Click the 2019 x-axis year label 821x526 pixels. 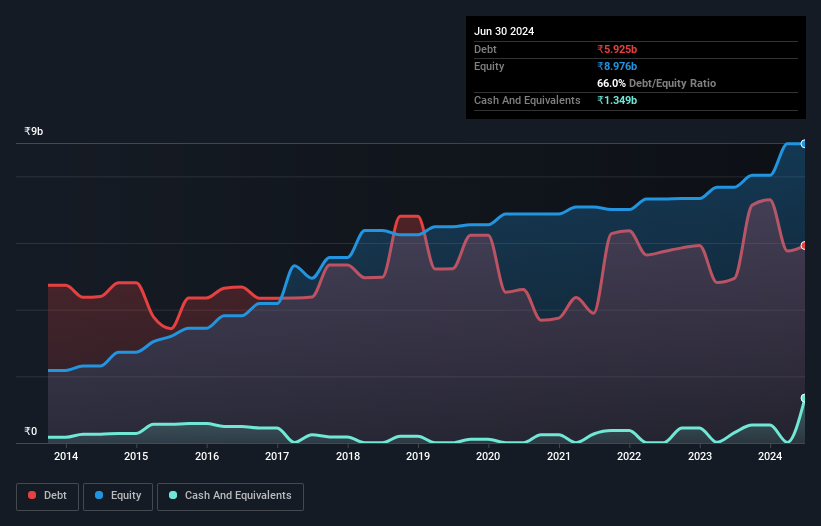click(418, 456)
